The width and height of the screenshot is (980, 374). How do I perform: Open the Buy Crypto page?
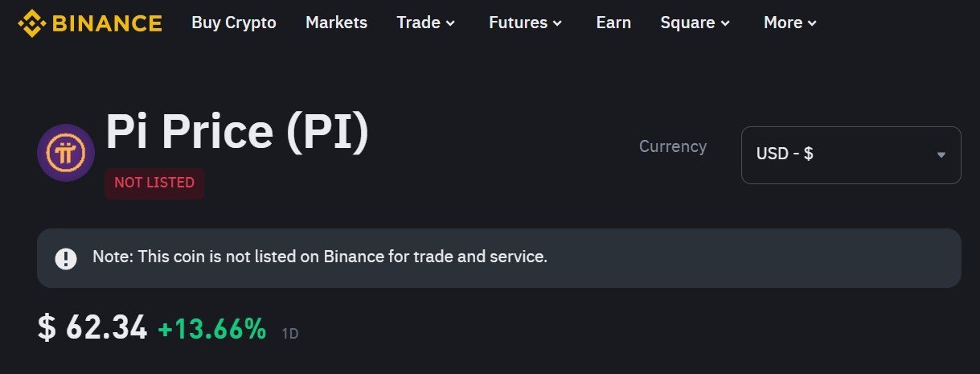234,23
